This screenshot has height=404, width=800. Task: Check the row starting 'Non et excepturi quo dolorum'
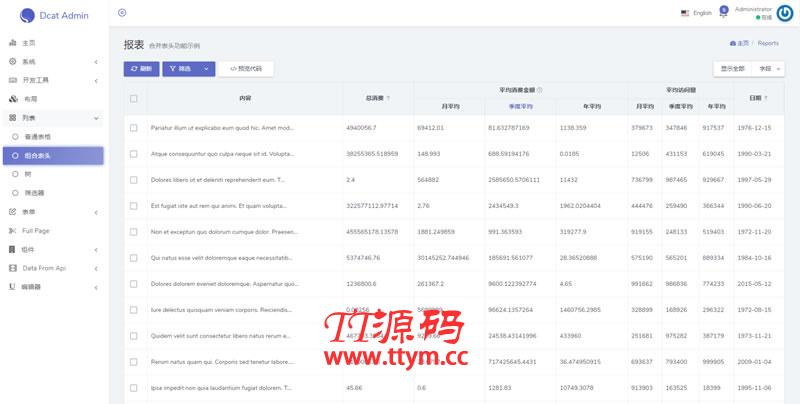point(134,232)
